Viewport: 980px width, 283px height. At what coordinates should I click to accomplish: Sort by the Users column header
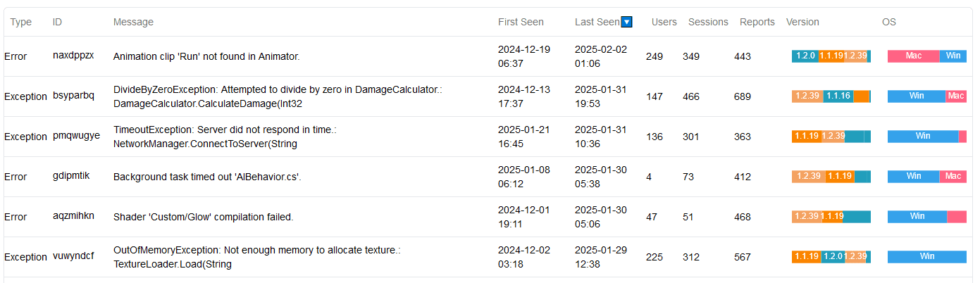(x=664, y=22)
